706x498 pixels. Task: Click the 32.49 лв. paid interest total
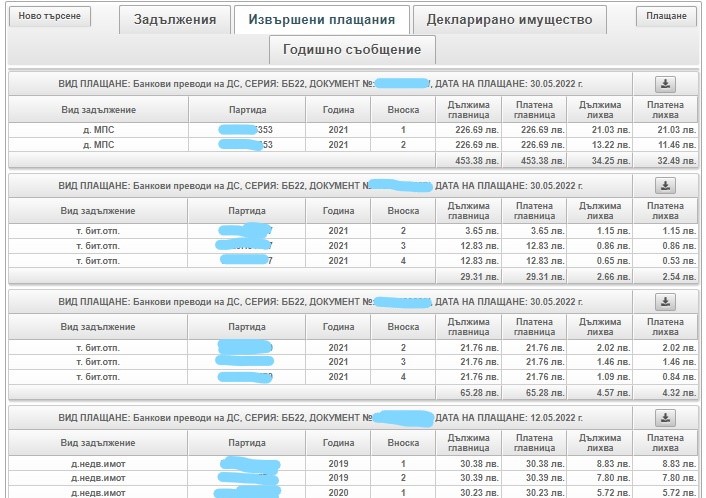point(665,160)
